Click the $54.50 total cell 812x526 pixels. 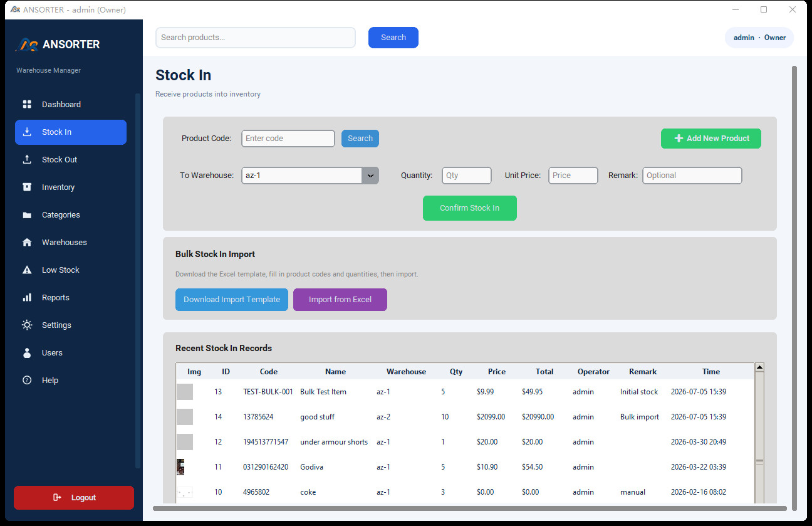click(533, 467)
